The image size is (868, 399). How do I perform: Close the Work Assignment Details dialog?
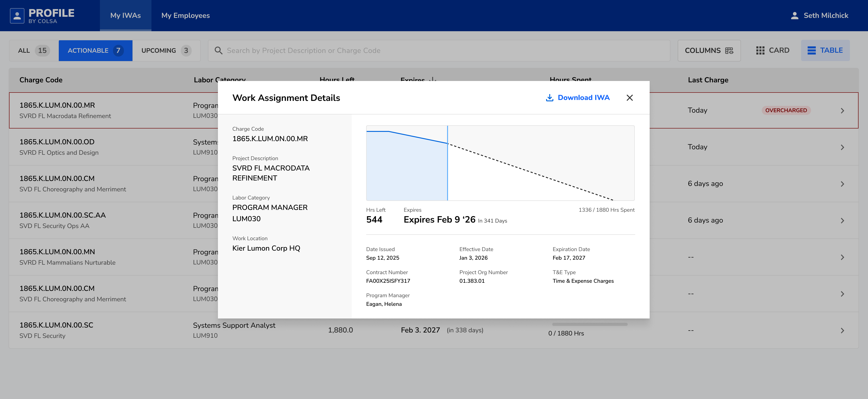(x=630, y=98)
